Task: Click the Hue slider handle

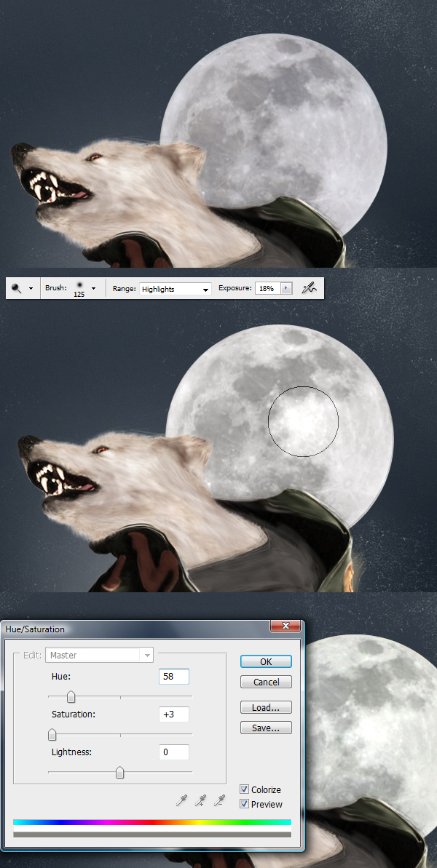Action: [x=71, y=697]
